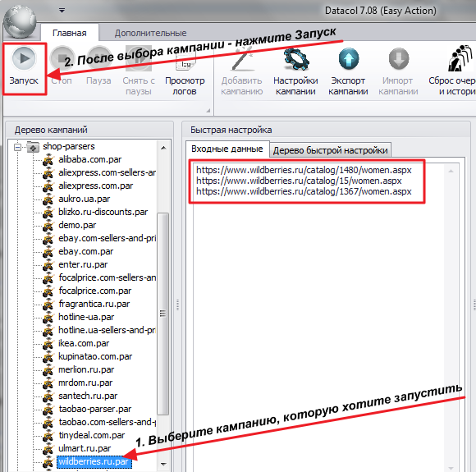This screenshot has width=476, height=472.
Task: Open Дерево быстрой настройки tab
Action: [330, 150]
